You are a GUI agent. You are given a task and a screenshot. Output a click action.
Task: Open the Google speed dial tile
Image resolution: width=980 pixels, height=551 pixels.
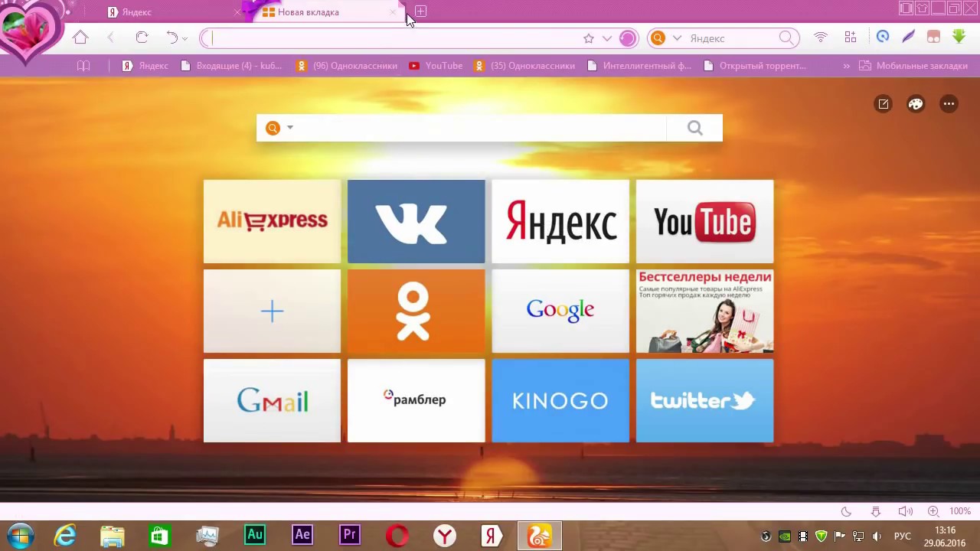(x=560, y=311)
